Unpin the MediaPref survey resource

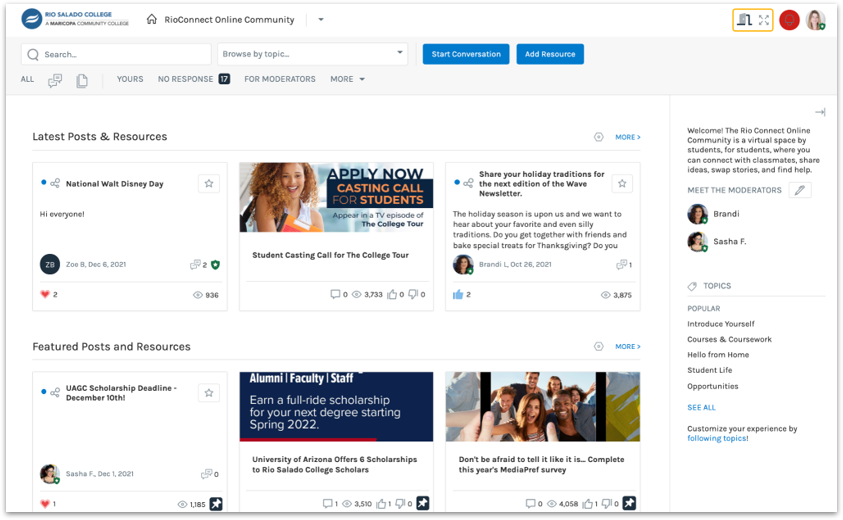[x=629, y=503]
